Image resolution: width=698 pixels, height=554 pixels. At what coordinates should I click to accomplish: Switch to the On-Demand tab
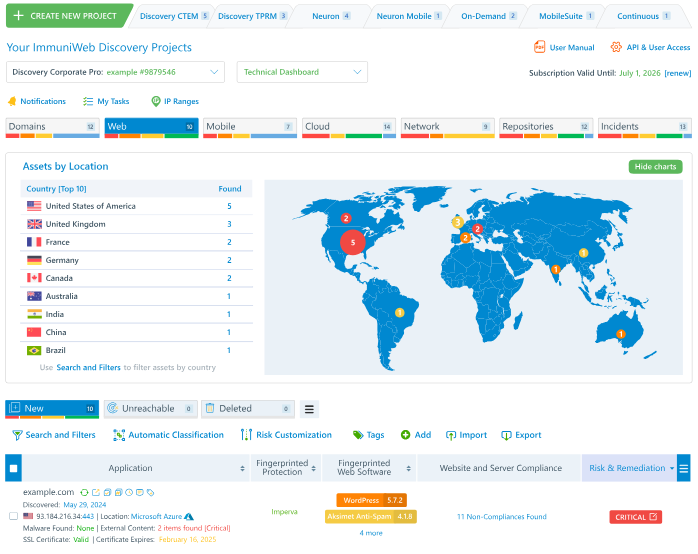[x=488, y=16]
